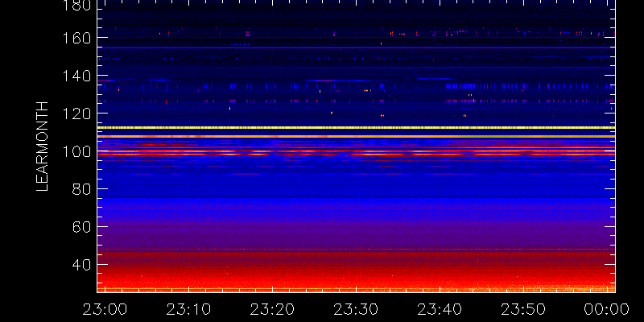Click the LEARMONTH vertical axis title
Viewport: 644px width, 322px height.
(x=43, y=147)
